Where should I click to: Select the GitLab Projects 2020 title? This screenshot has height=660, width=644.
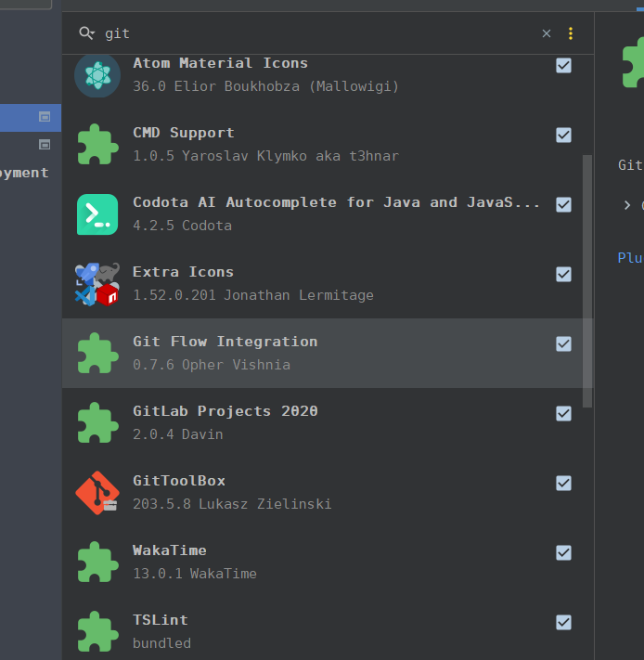click(x=225, y=411)
